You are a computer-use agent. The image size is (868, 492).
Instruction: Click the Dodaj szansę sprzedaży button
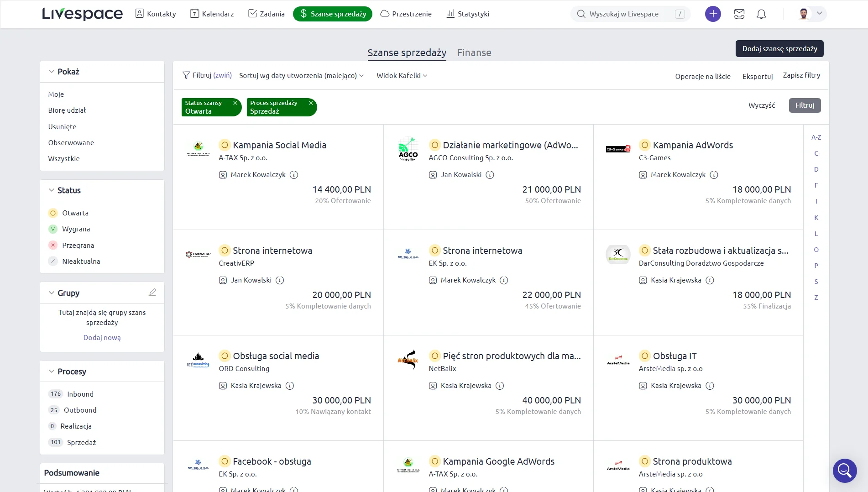pos(779,48)
